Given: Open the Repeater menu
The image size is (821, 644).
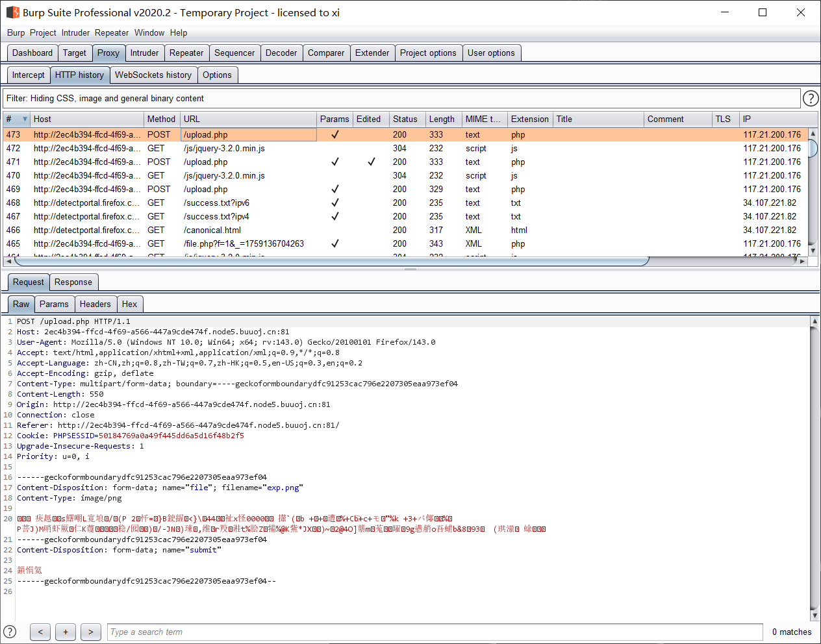Looking at the screenshot, I should point(112,32).
